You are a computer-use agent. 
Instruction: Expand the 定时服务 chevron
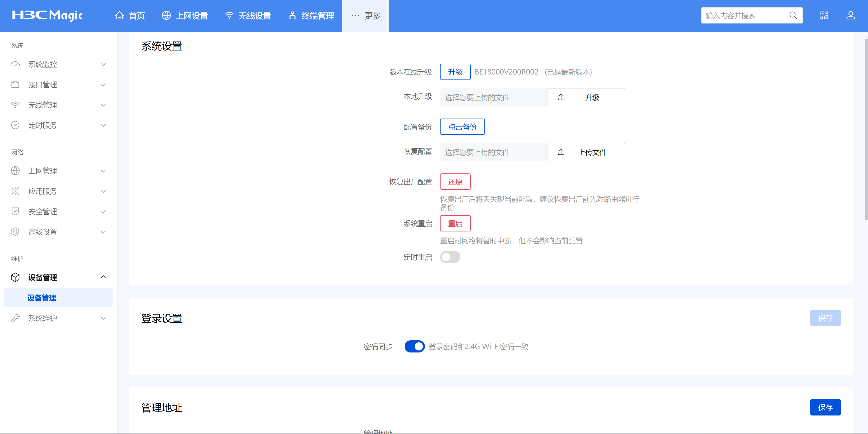pos(104,125)
